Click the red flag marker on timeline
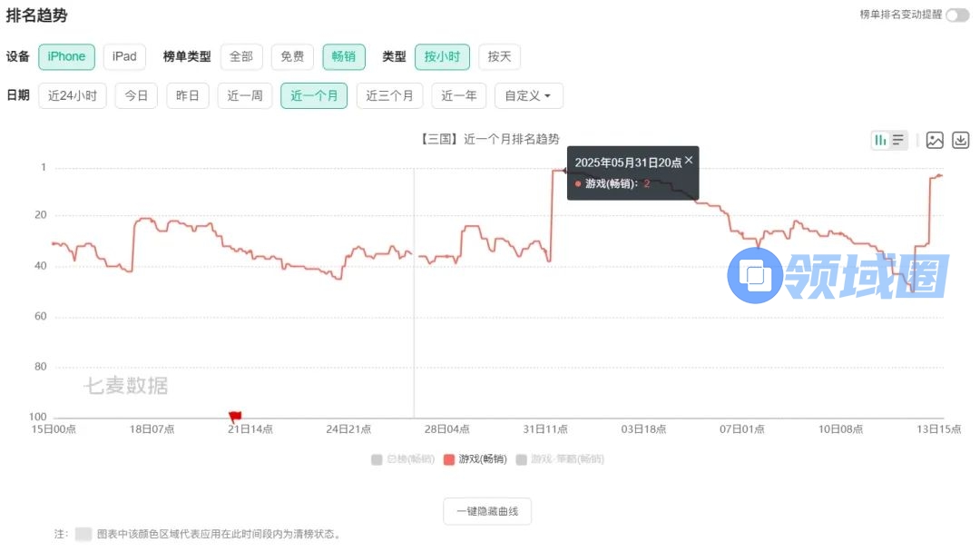 click(x=235, y=417)
